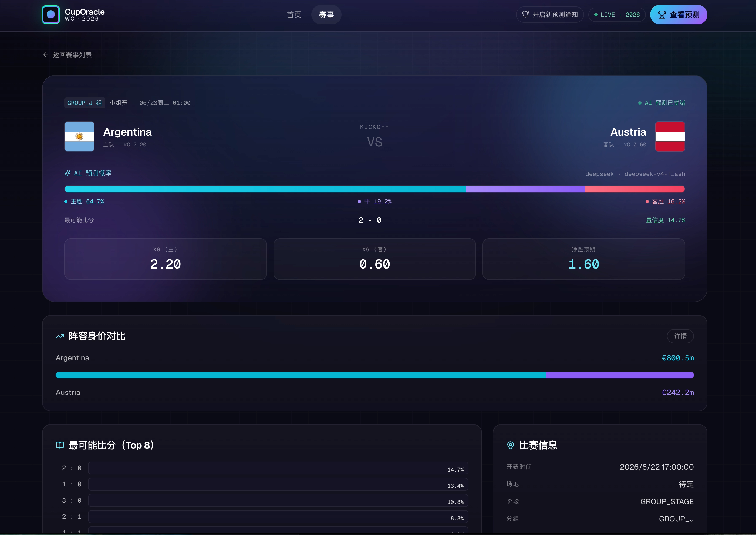
Task: Click the GROUP_J 组 tag
Action: point(85,103)
